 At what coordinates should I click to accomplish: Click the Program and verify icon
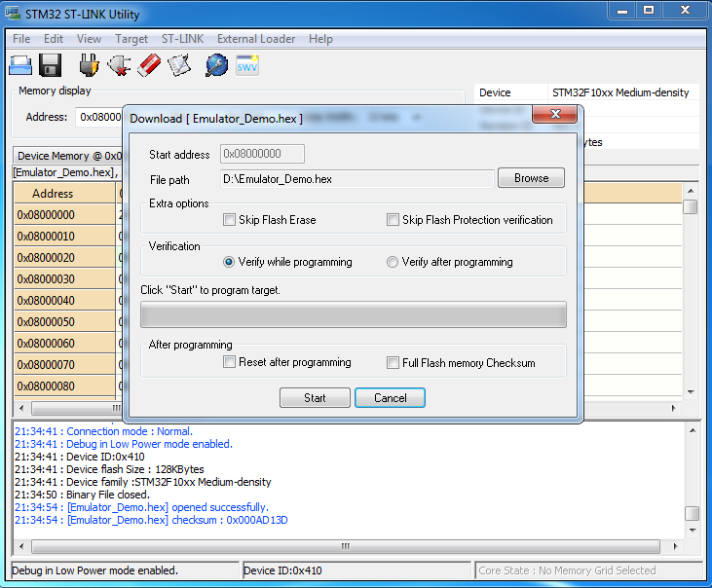pos(179,66)
